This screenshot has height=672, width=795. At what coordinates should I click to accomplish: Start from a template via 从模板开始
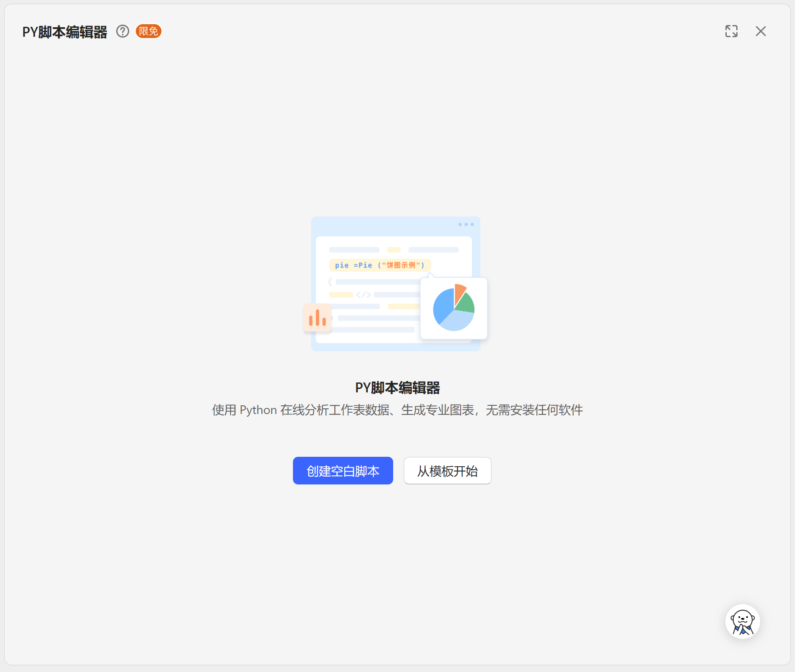tap(447, 471)
